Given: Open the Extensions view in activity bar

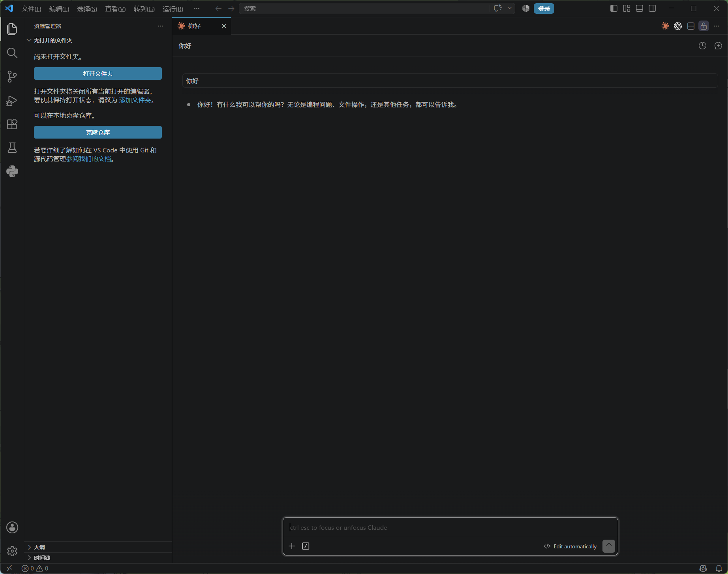Looking at the screenshot, I should pos(12,124).
